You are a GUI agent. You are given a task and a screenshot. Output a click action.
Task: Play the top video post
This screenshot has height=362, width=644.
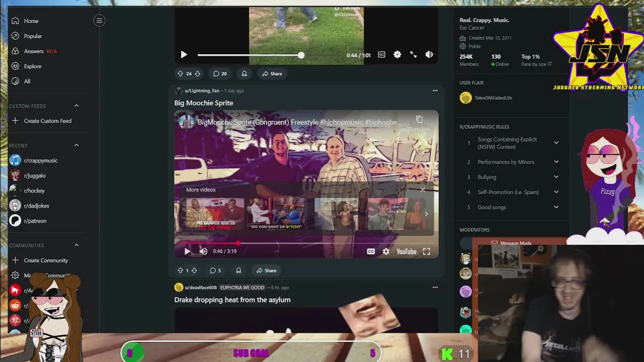[x=184, y=55]
